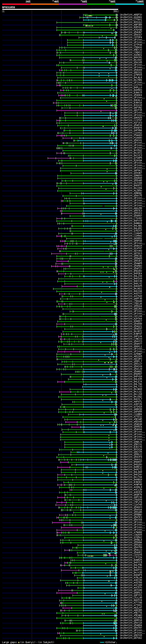Click hit label UniRef100_A7QYQ6
The image size is (146, 644).
(x=131, y=30)
